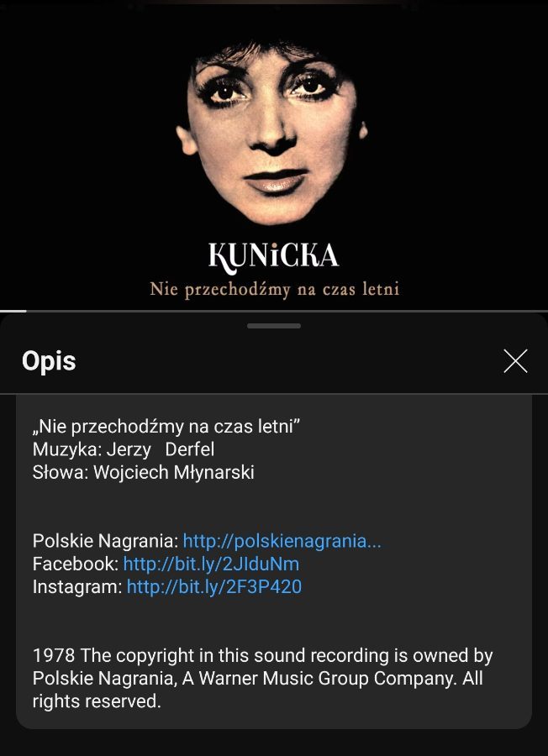The height and width of the screenshot is (756, 548).
Task: Click the Opis panel heading
Action: click(x=49, y=361)
